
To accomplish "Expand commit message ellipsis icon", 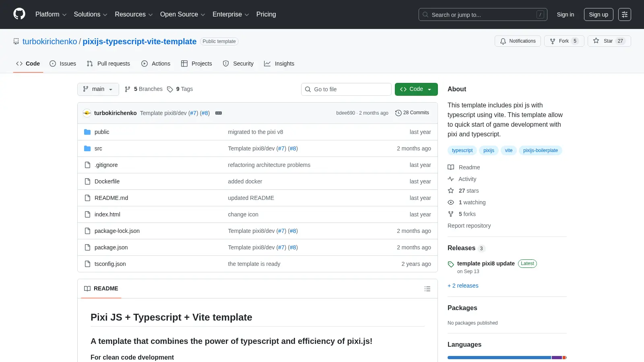I will (219, 113).
